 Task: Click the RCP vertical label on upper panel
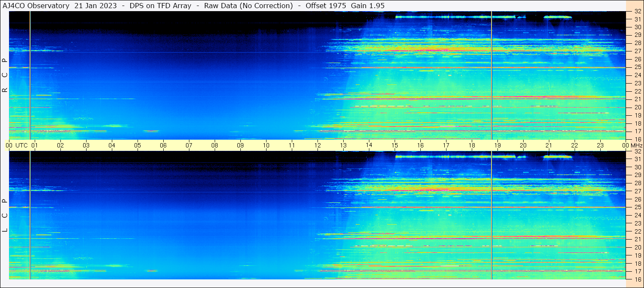5,75
